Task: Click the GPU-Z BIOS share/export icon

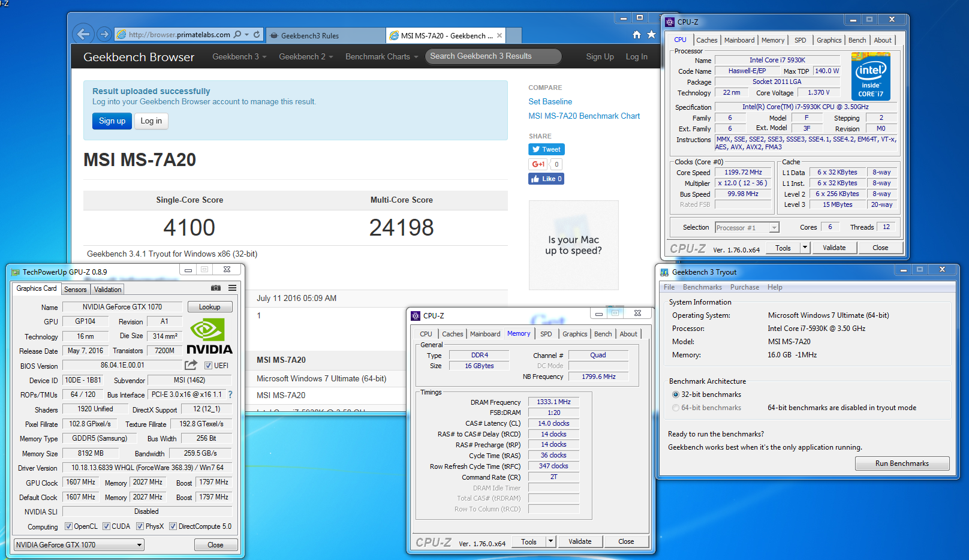Action: (x=191, y=365)
